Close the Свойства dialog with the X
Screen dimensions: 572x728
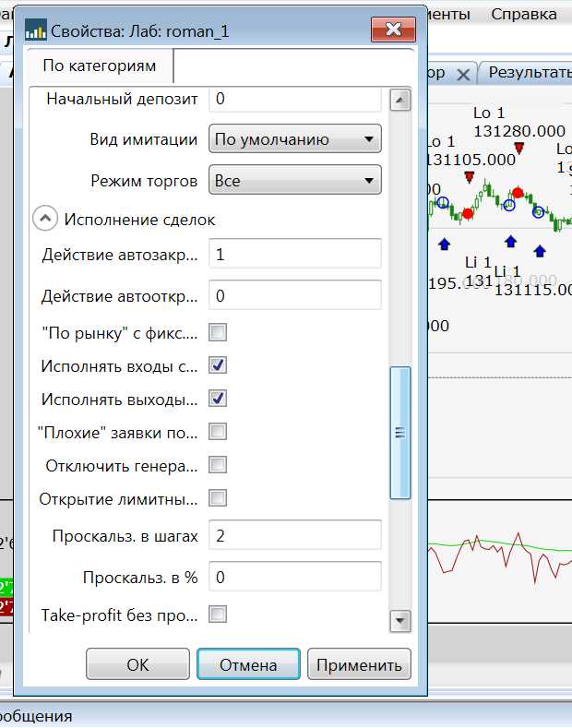(393, 30)
